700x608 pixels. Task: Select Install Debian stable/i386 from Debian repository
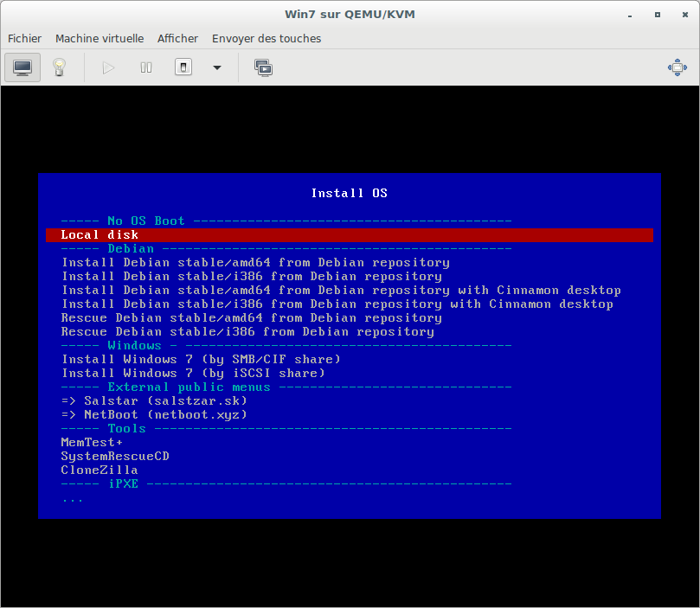tap(252, 277)
